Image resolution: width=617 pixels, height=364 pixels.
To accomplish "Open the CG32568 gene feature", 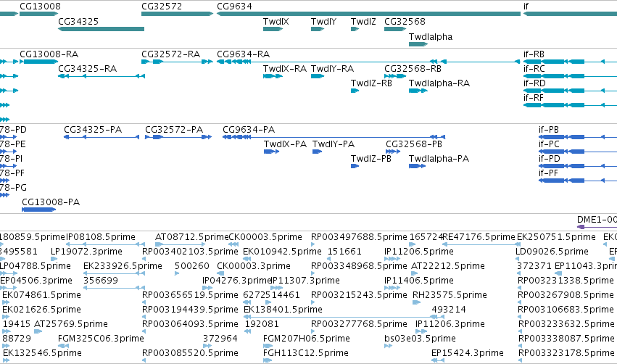I will click(395, 29).
